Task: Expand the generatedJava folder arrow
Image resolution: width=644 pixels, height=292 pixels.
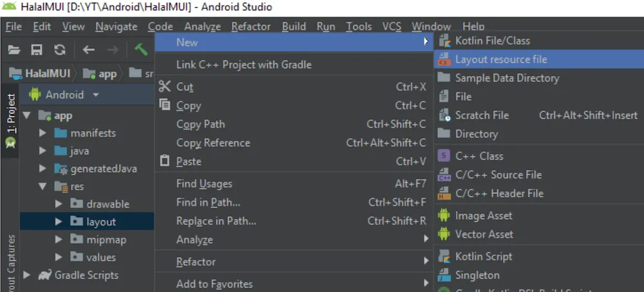Action: coord(43,169)
